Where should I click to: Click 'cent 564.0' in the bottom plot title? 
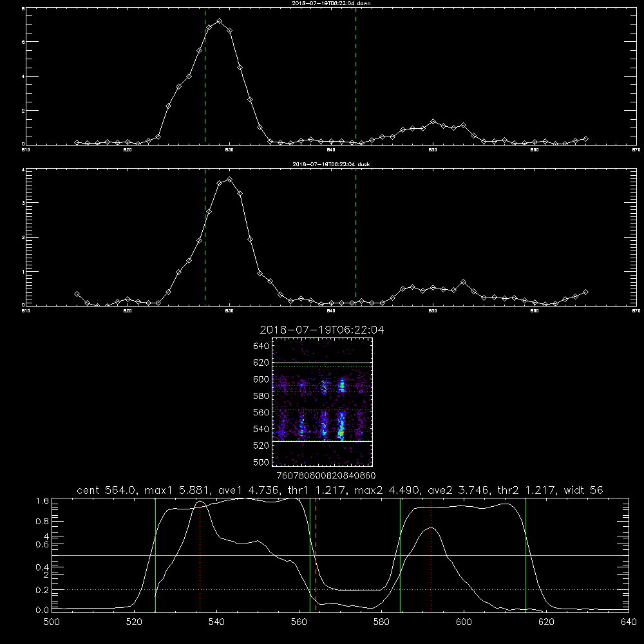pyautogui.click(x=106, y=490)
